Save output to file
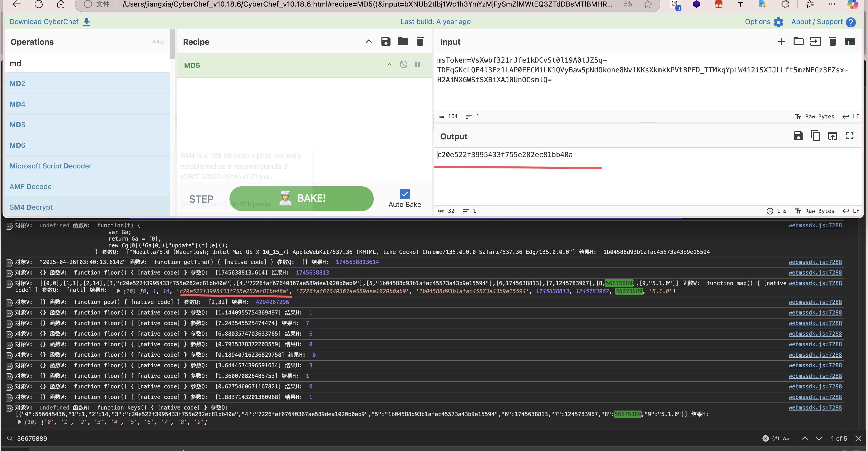This screenshot has height=451, width=868. point(798,136)
